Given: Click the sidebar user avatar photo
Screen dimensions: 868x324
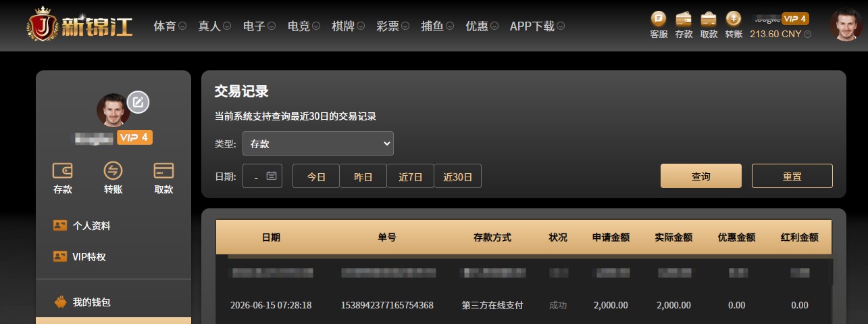Looking at the screenshot, I should [x=113, y=110].
